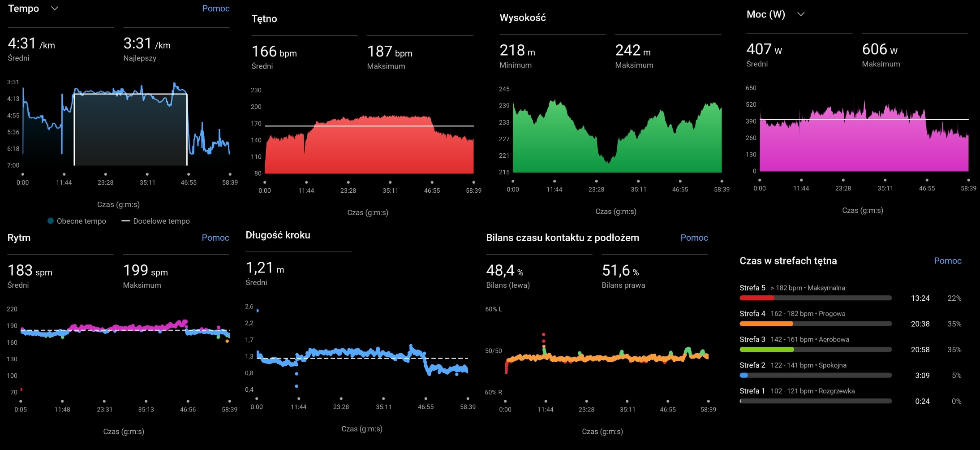
Task: Open Pomoc link beside Tempo chart
Action: click(215, 9)
